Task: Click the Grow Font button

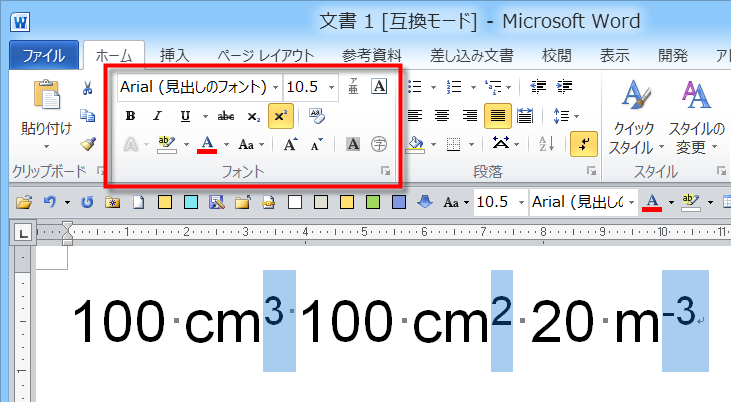Action: [x=289, y=145]
